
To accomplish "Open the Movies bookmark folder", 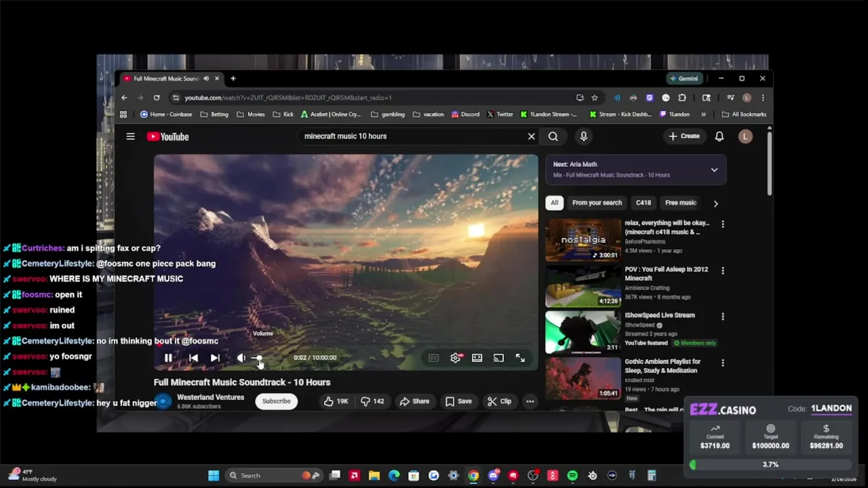I will click(x=251, y=115).
